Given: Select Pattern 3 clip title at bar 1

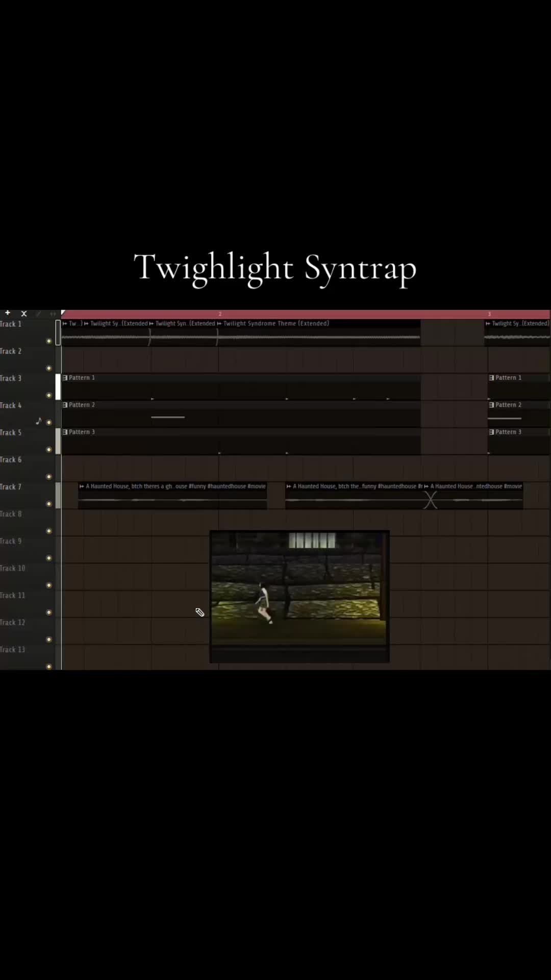Looking at the screenshot, I should (82, 432).
